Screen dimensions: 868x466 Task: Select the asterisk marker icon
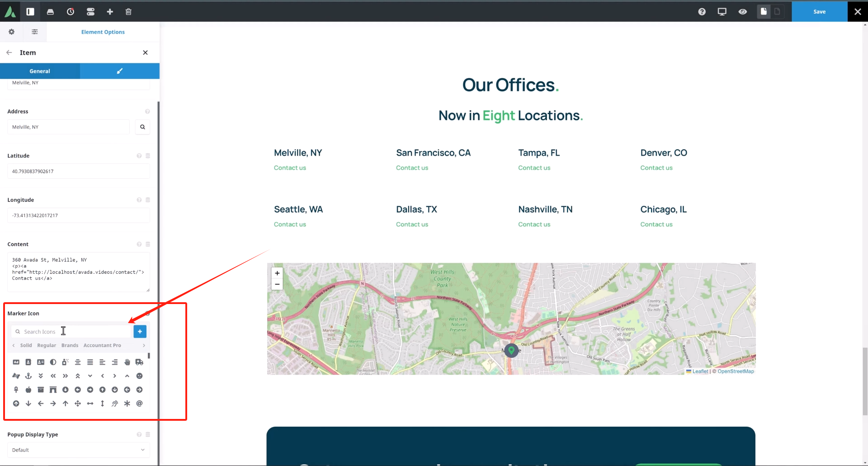pyautogui.click(x=127, y=404)
